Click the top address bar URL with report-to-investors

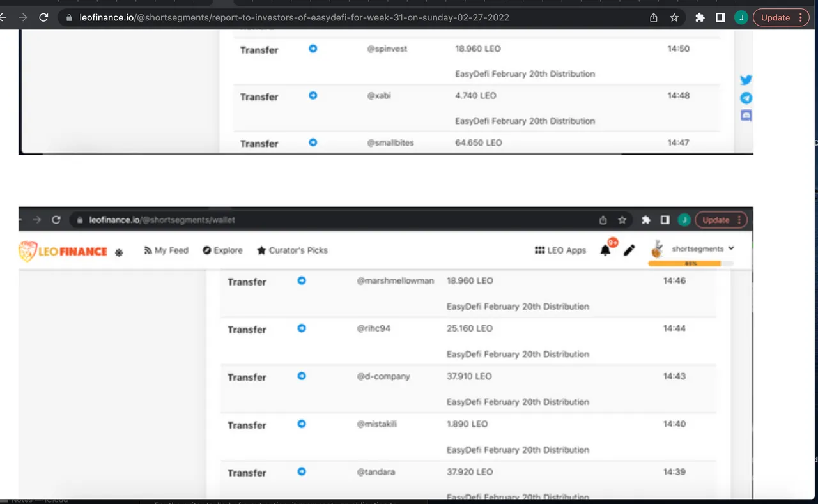coord(295,18)
